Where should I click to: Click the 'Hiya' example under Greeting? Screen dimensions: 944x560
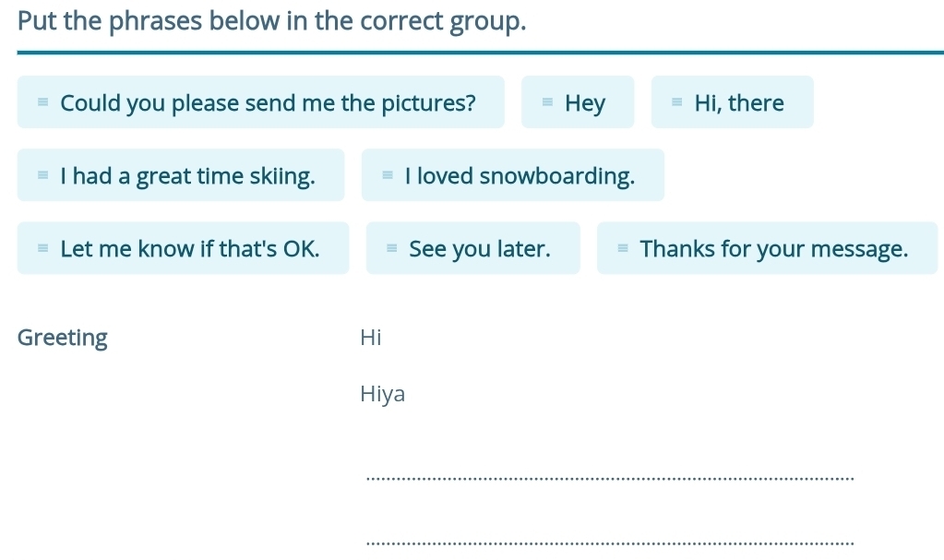click(382, 395)
